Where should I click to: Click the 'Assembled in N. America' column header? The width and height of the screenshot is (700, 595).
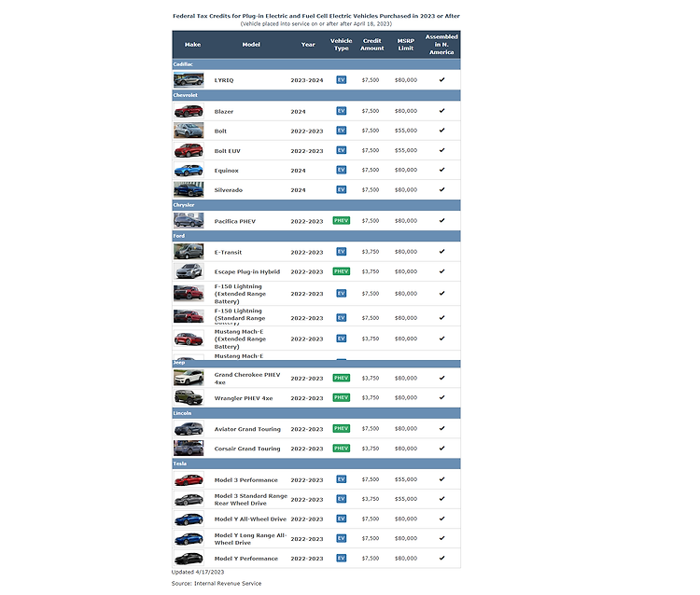441,45
